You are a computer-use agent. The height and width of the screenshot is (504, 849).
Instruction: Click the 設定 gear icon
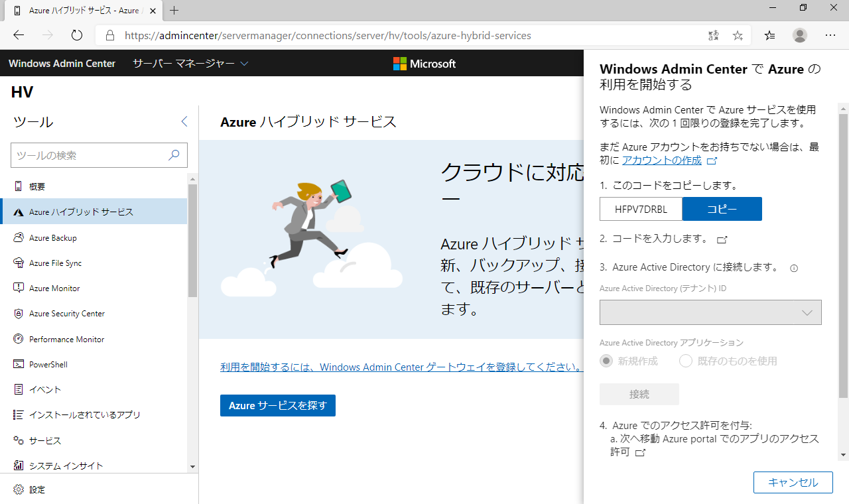coord(18,489)
